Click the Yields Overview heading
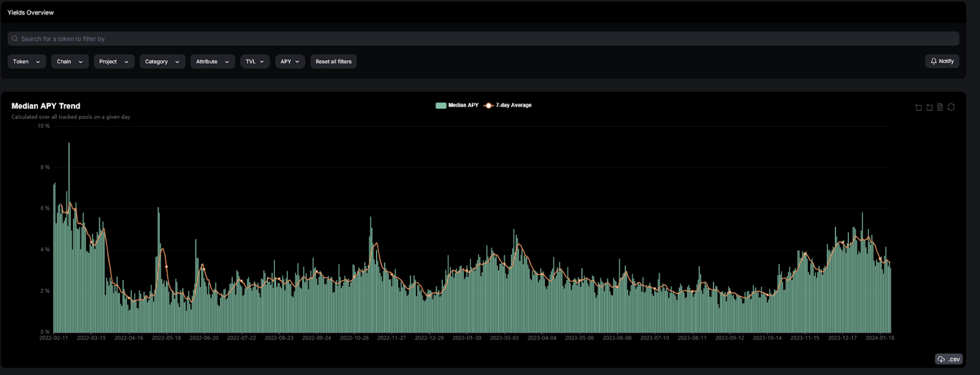This screenshot has height=375, width=980. [31, 12]
